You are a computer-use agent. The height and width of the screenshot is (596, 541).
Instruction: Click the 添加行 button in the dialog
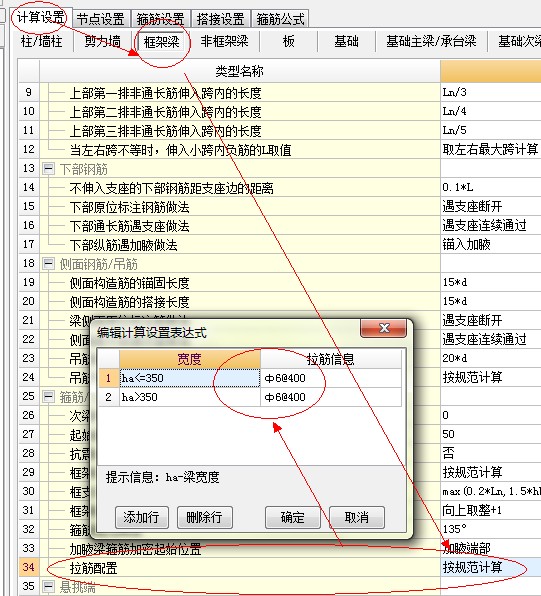(142, 517)
